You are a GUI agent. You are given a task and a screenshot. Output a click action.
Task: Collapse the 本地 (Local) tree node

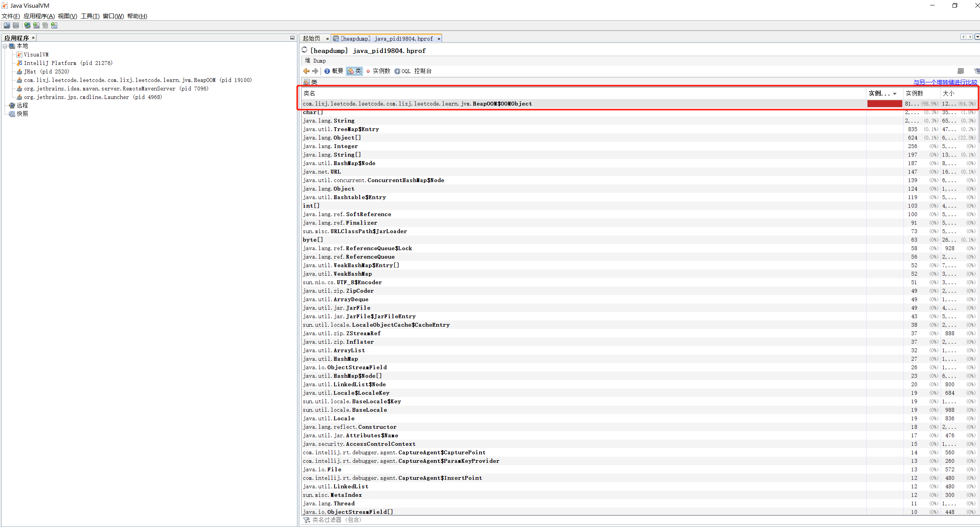[x=5, y=46]
